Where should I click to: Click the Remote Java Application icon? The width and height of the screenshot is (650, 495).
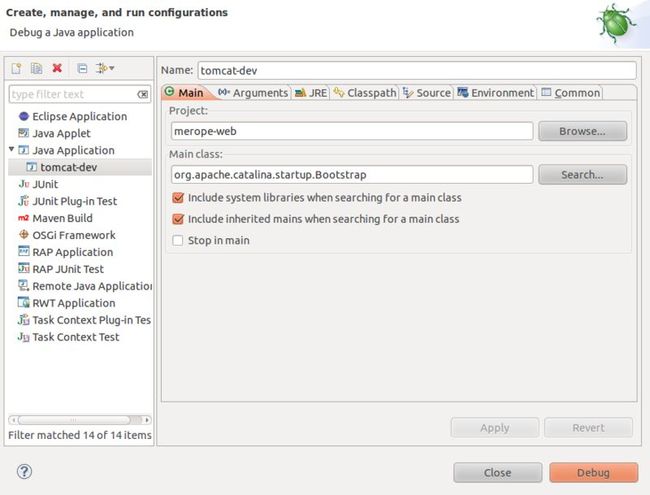[24, 286]
